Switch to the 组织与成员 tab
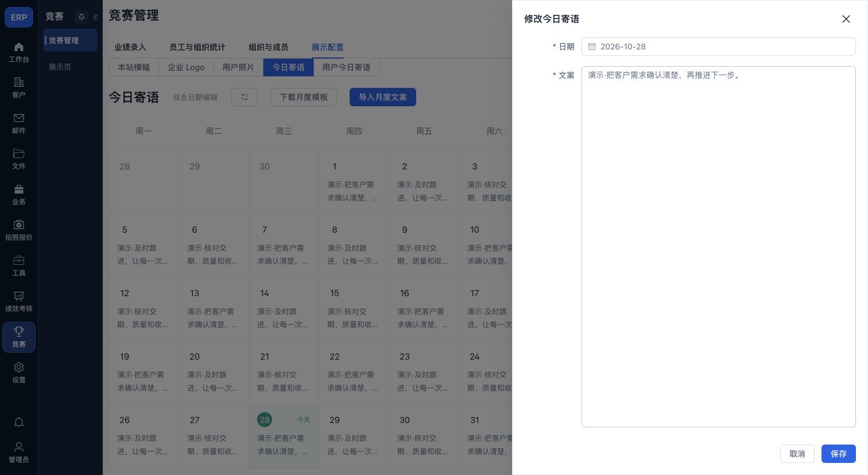Viewport: 868px width, 475px height. 269,47
